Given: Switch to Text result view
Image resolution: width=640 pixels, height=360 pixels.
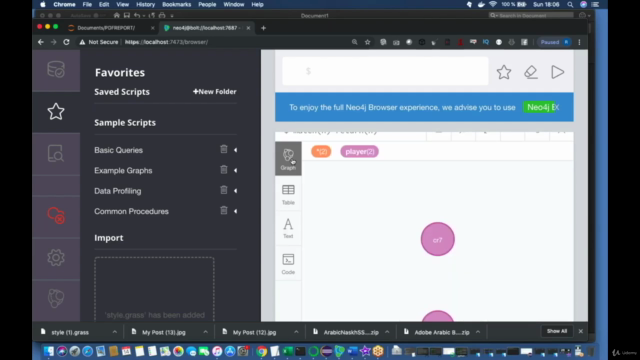Looking at the screenshot, I should tap(288, 228).
